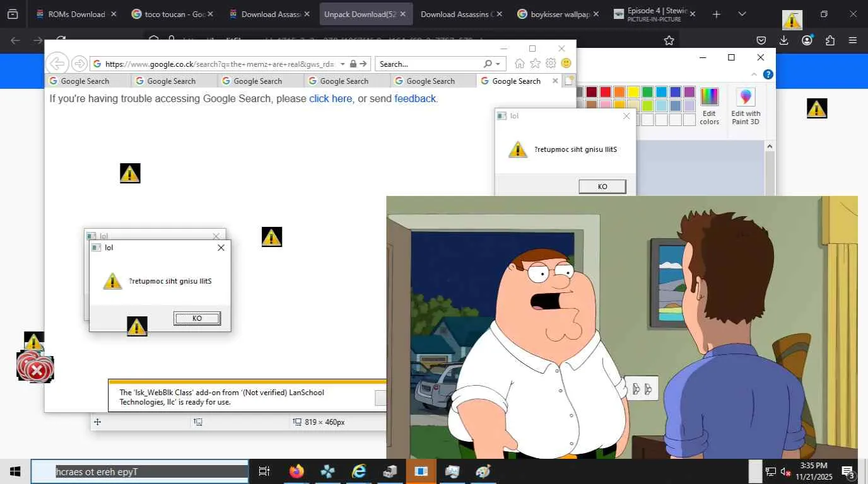
Task: Click the network tray icon
Action: (770, 471)
